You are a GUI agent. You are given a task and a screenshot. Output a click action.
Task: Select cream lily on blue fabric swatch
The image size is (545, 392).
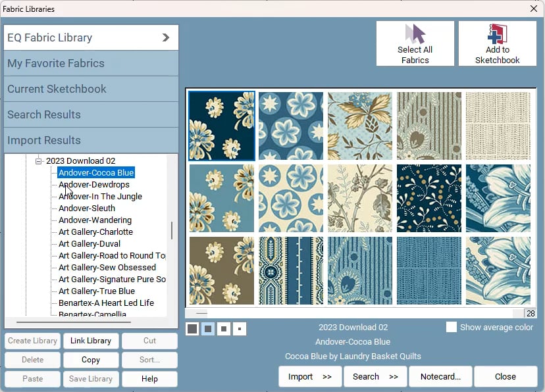point(498,271)
